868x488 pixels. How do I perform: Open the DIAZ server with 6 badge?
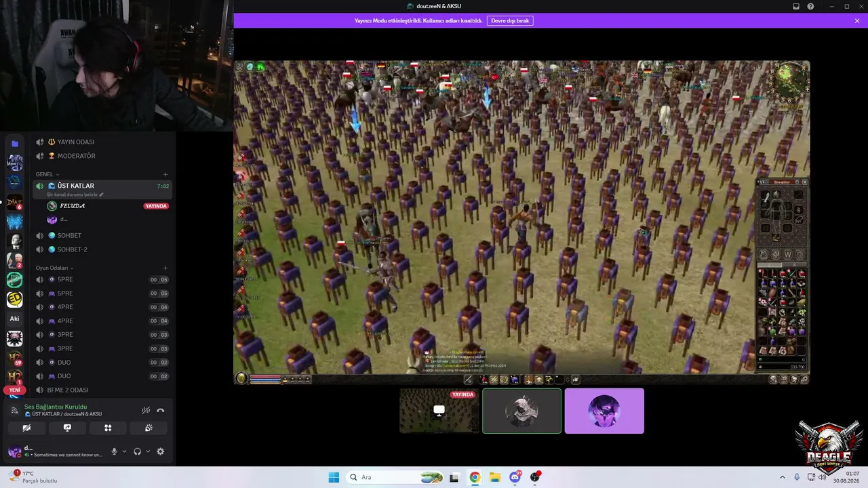coord(15,203)
